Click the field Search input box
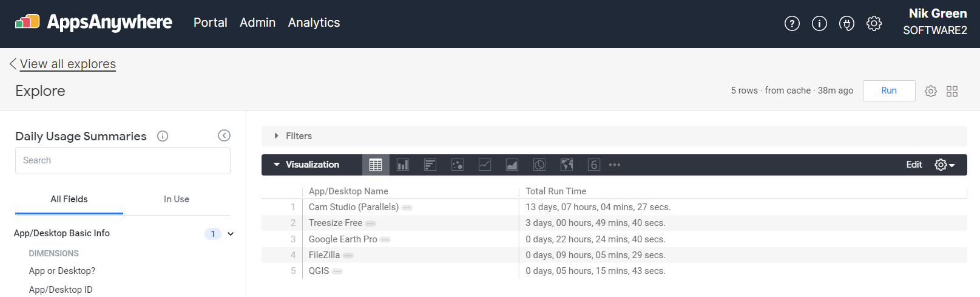980x297 pixels. [123, 160]
